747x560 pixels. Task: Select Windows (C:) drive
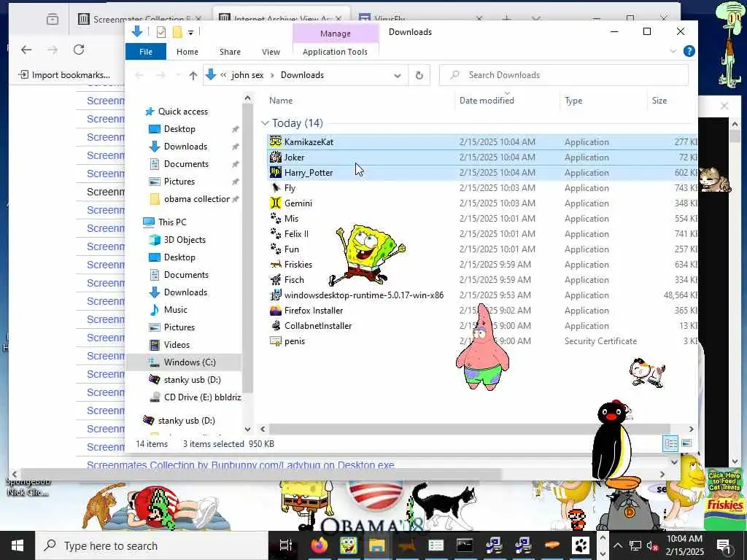[190, 362]
